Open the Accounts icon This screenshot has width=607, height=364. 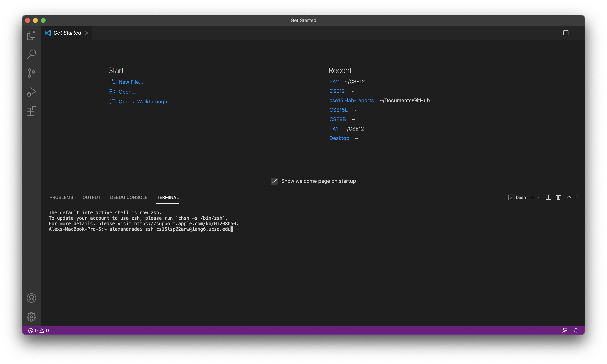(31, 298)
